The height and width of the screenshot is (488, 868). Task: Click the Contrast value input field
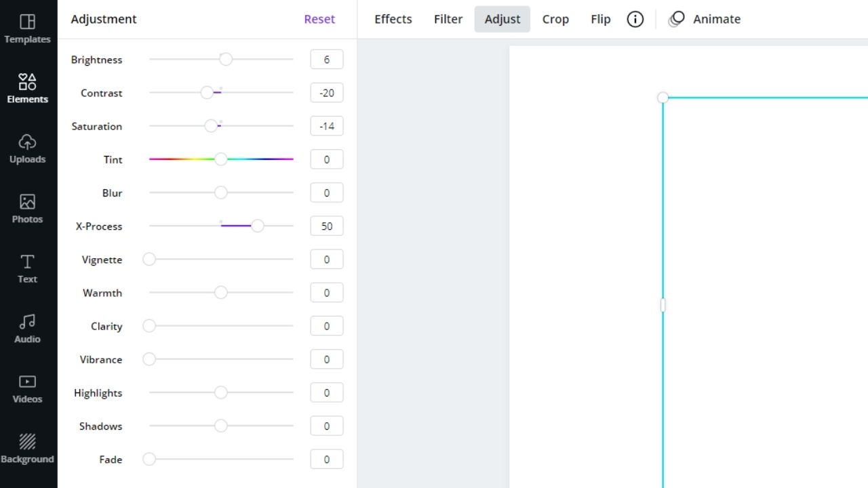[326, 93]
